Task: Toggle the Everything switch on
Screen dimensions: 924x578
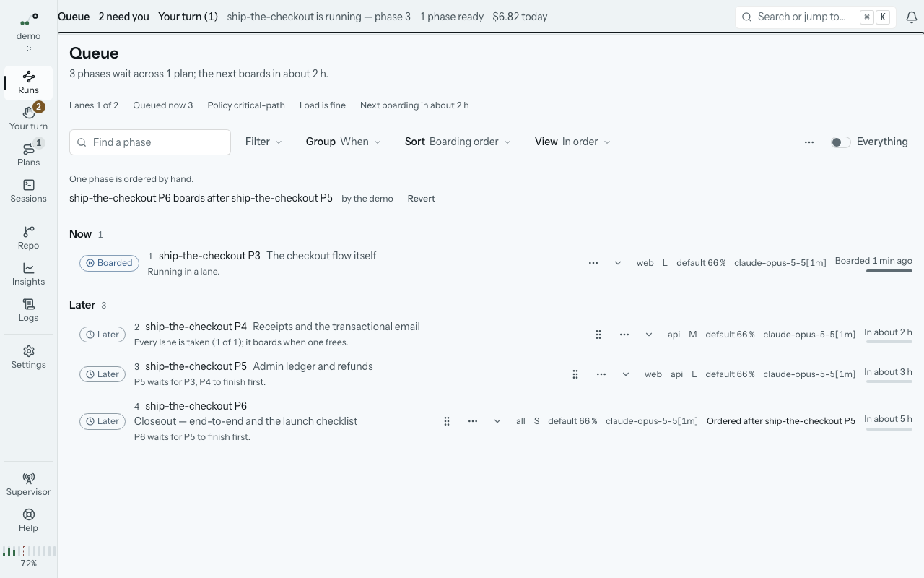Action: (x=841, y=142)
